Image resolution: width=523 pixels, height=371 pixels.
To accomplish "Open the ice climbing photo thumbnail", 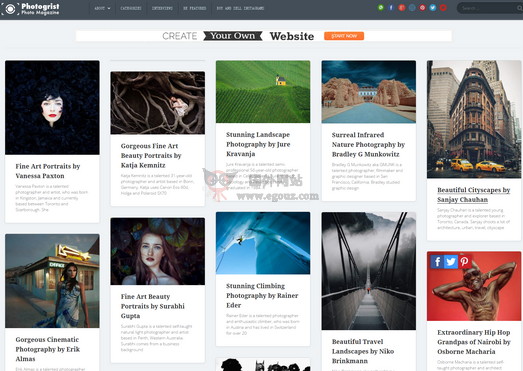I will point(263,243).
